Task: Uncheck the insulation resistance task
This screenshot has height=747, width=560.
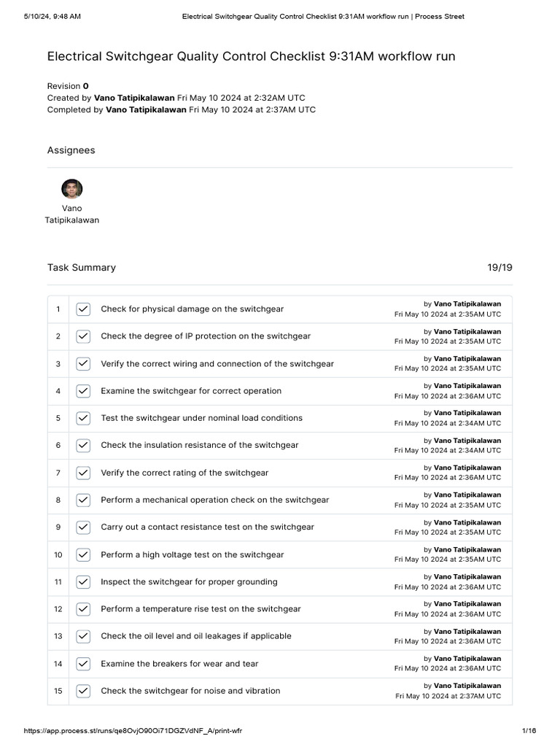Action: (x=83, y=445)
